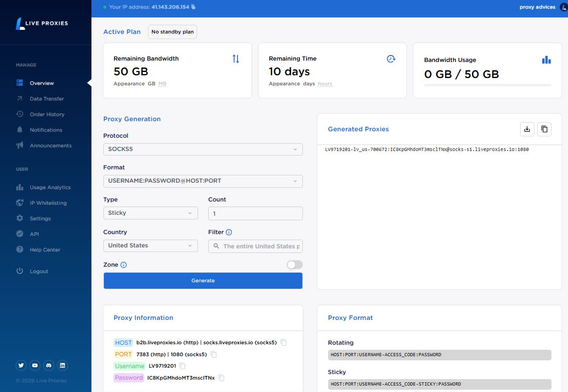Click the No standby plan button
The height and width of the screenshot is (392, 568).
click(x=172, y=32)
